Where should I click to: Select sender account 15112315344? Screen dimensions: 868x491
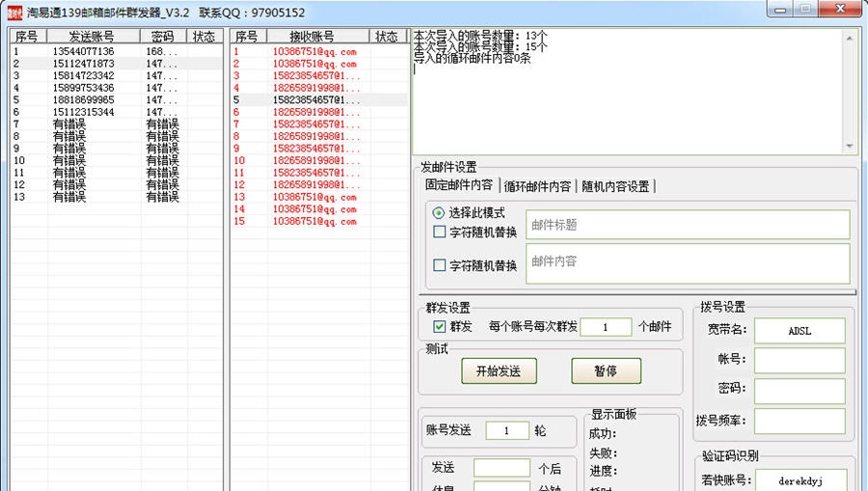(117, 112)
